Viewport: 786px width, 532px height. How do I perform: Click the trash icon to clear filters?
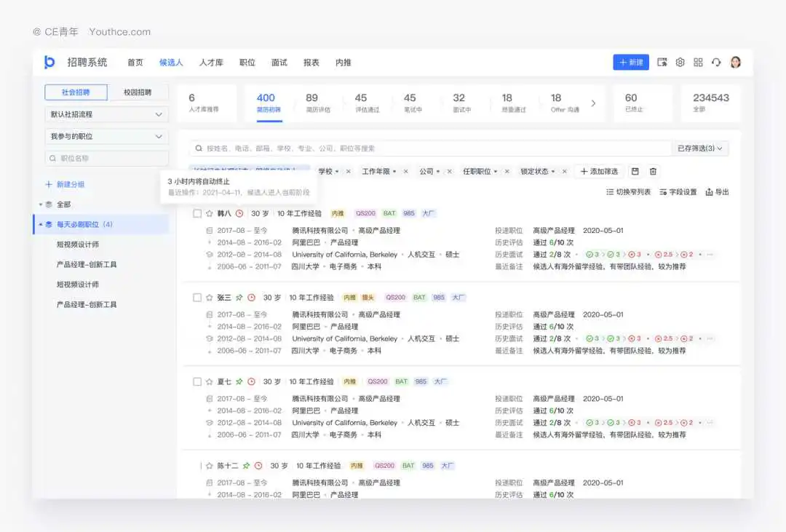(653, 172)
